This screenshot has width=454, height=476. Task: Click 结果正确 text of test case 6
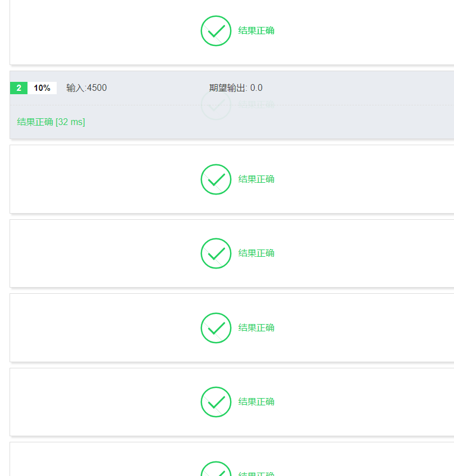[256, 402]
